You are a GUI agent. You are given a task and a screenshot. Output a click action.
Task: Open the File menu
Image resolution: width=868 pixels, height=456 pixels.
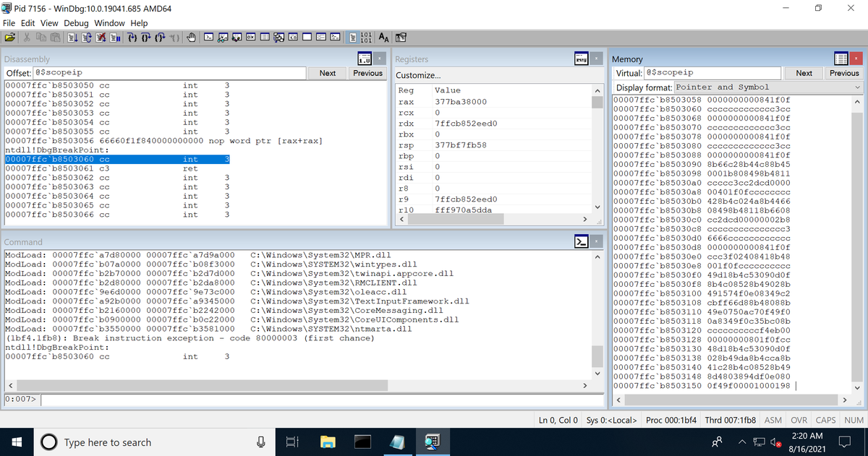(10, 23)
